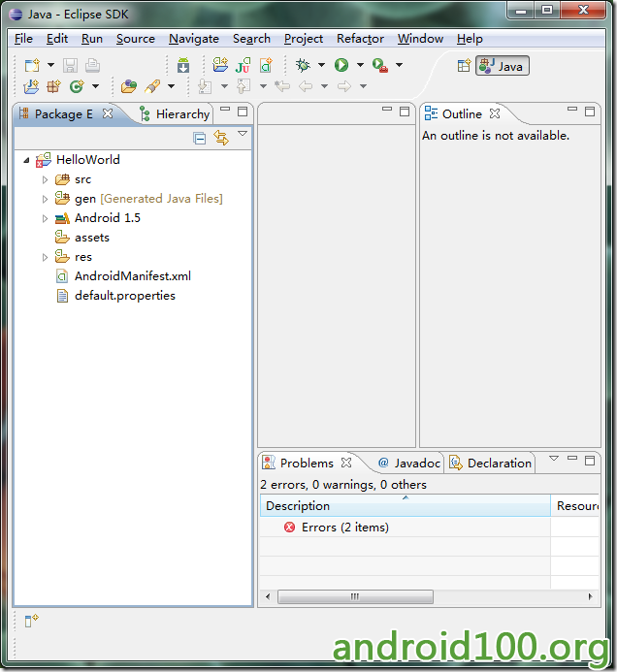The width and height of the screenshot is (617, 672).
Task: Open dropdown next to Search icon
Action: pyautogui.click(x=171, y=86)
